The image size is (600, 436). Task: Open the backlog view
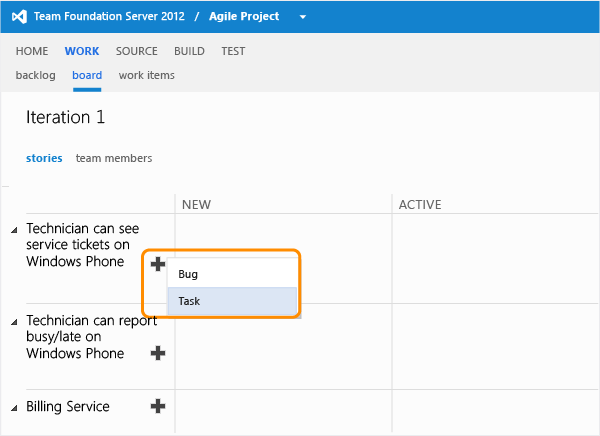pyautogui.click(x=36, y=75)
